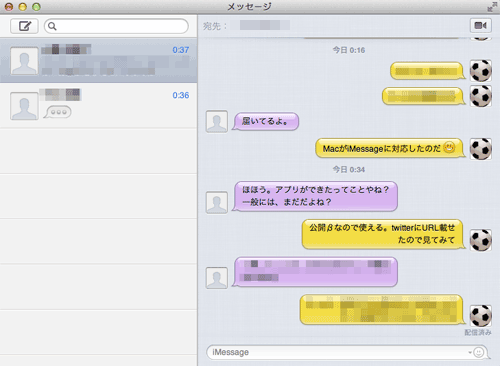Click the blurred recipient name in the 宛先 field
The height and width of the screenshot is (366, 500).
click(265, 25)
